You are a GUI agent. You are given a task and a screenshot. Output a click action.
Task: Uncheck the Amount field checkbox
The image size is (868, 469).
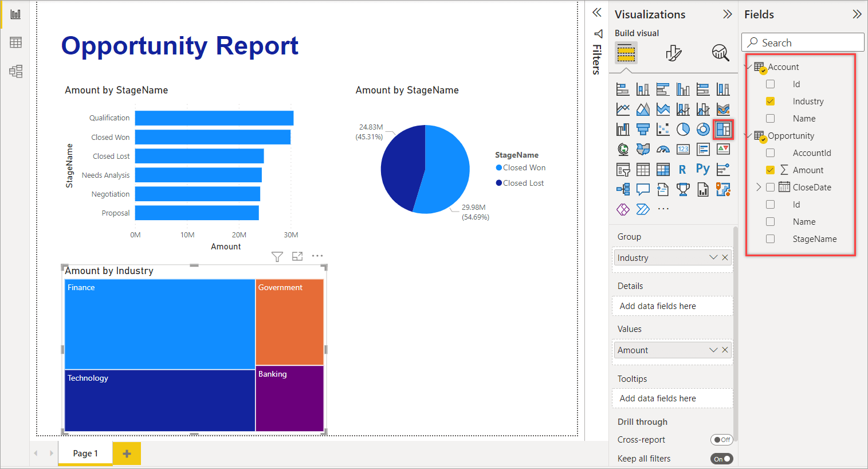770,170
